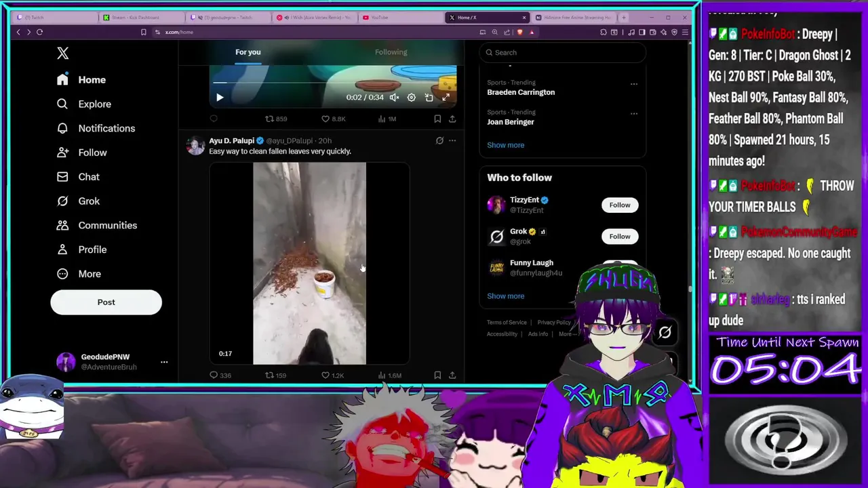View the 1M views analytics

point(387,119)
